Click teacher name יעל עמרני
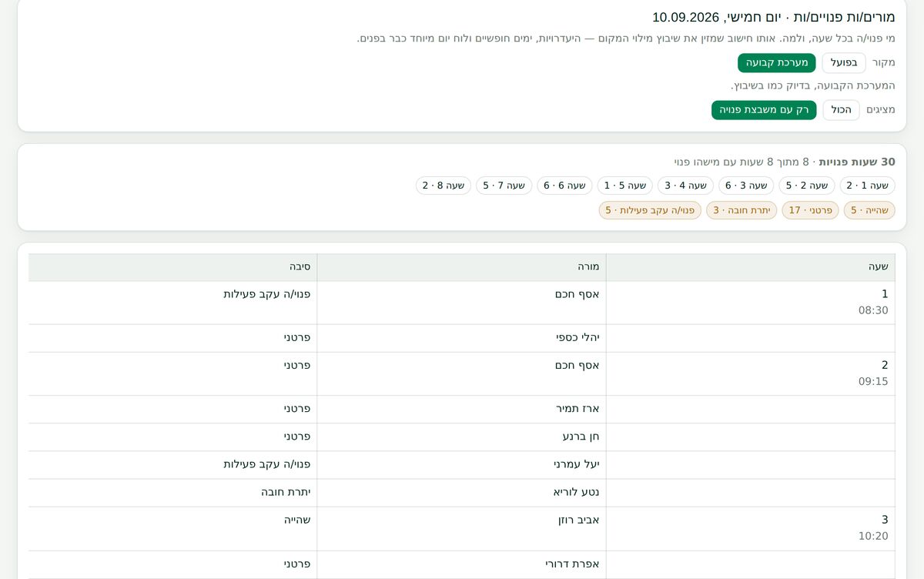 click(576, 464)
